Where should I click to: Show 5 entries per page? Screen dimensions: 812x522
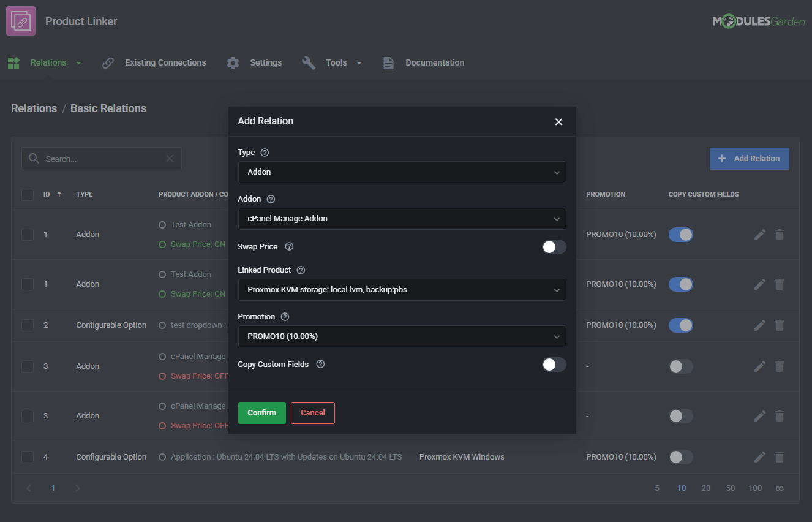pos(657,488)
